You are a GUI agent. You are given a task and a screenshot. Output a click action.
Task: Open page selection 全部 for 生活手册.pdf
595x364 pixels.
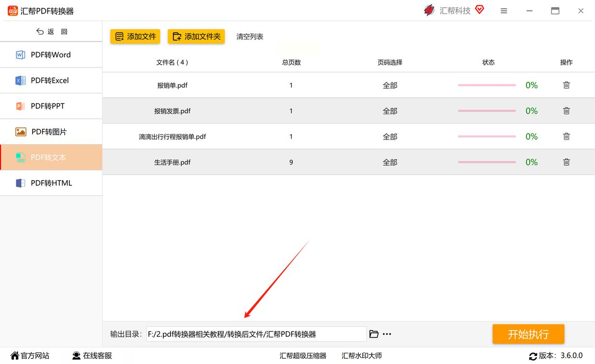pyautogui.click(x=390, y=162)
